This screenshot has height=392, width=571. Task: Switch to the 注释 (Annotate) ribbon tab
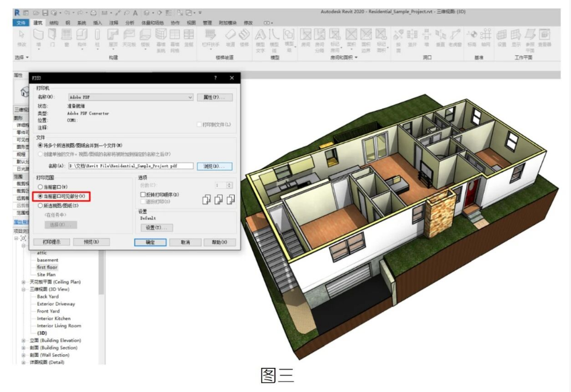coord(114,22)
